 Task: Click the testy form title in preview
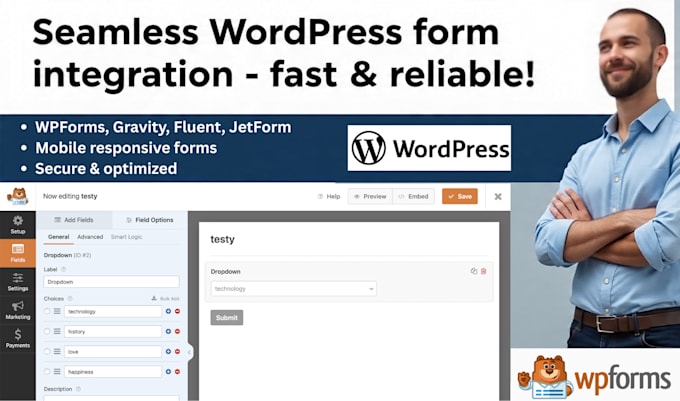point(222,239)
